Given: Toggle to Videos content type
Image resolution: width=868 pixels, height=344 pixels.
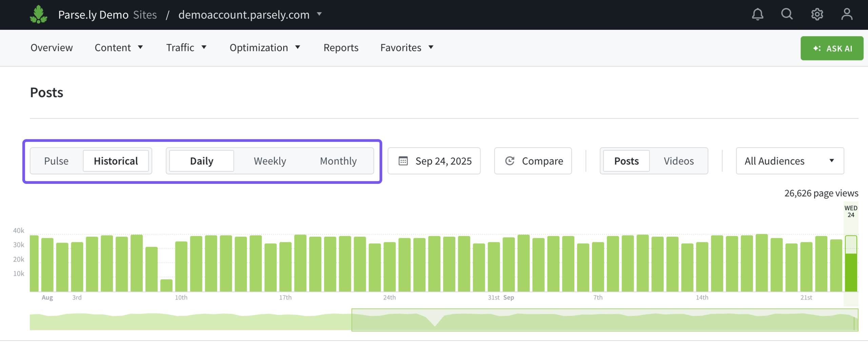Looking at the screenshot, I should click(678, 161).
